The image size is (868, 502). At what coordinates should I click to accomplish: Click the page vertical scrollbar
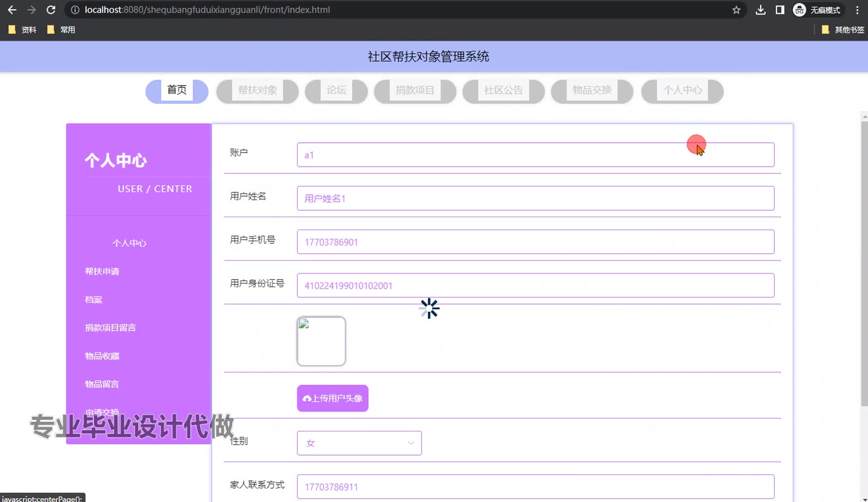[864, 264]
